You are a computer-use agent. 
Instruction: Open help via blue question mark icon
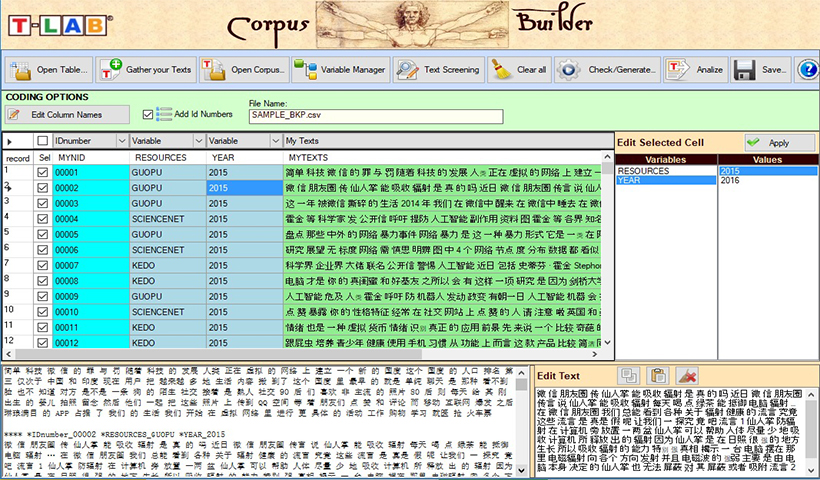click(x=807, y=70)
